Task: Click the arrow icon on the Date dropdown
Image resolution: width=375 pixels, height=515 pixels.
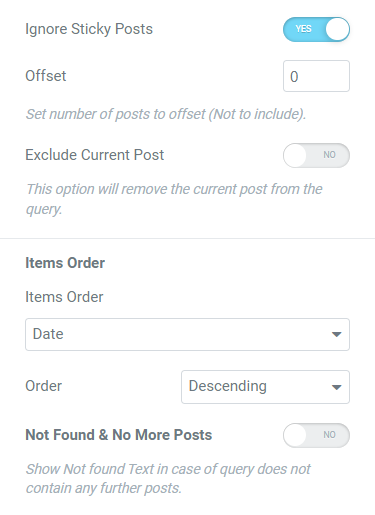Action: (336, 334)
